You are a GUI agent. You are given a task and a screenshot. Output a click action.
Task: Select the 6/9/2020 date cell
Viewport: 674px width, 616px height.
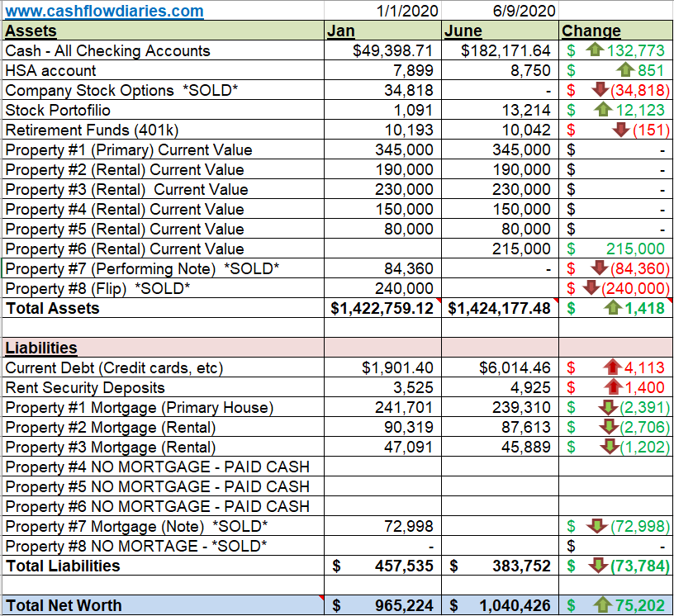click(x=500, y=11)
